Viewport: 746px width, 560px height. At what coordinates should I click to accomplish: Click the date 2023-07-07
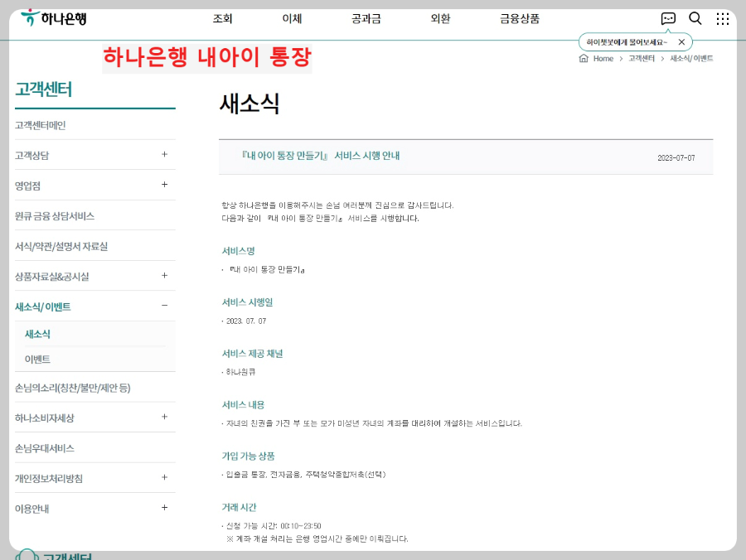click(x=676, y=158)
